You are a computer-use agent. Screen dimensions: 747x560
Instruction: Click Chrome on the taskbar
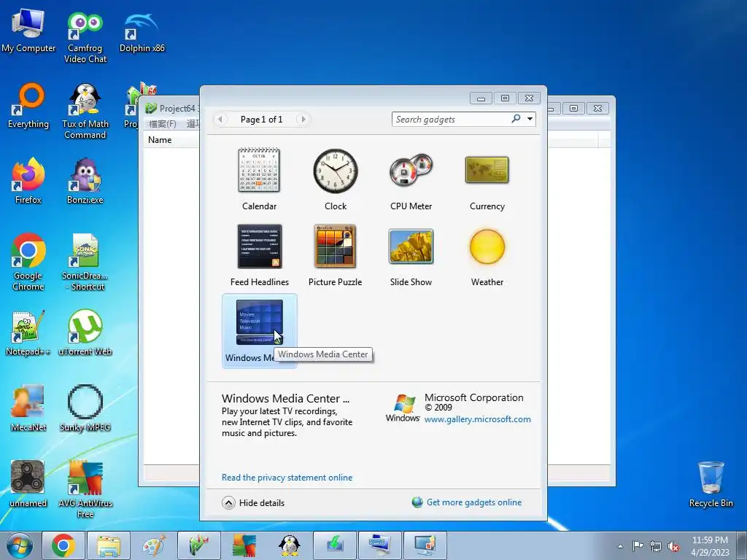point(63,545)
